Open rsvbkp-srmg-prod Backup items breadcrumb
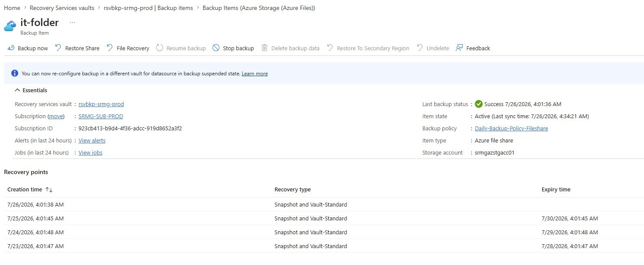 (x=148, y=8)
